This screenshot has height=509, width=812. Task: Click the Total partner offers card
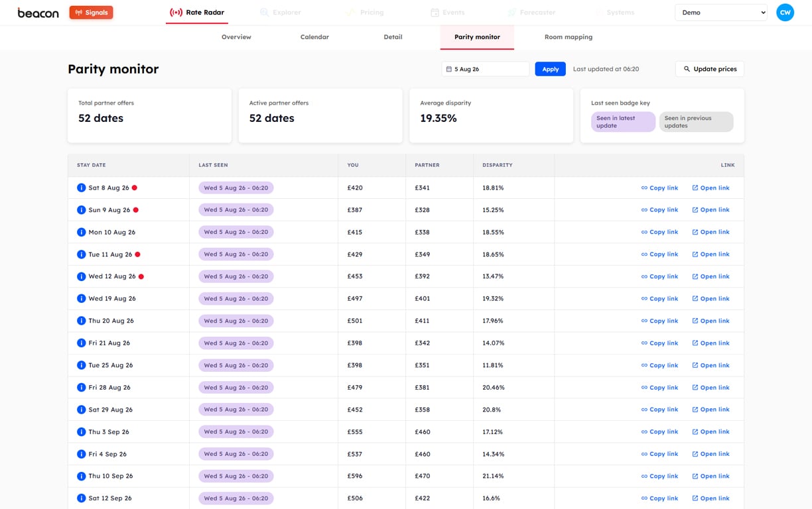point(149,116)
